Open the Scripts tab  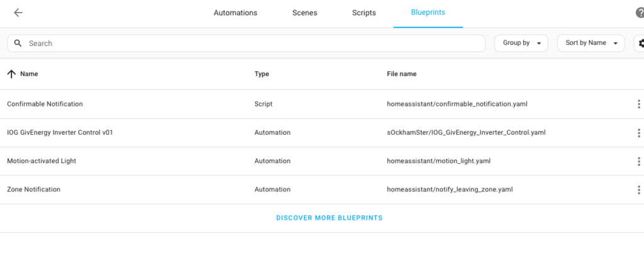point(364,13)
